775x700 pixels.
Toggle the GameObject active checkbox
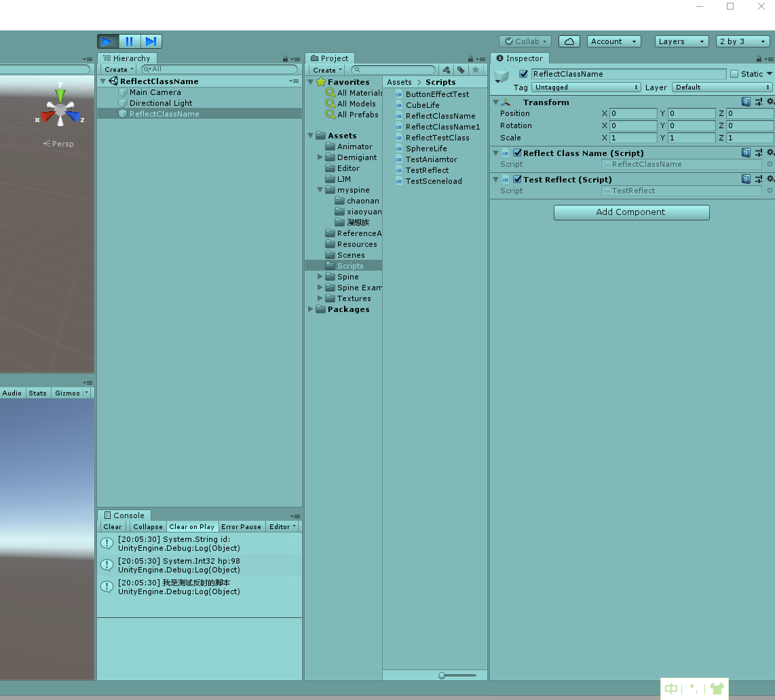click(x=523, y=74)
